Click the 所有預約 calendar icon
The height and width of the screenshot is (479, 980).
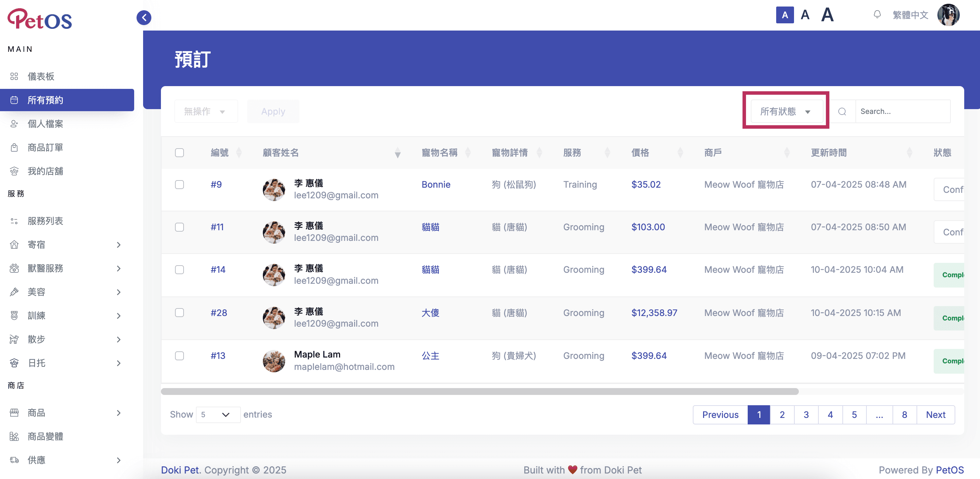coord(14,100)
